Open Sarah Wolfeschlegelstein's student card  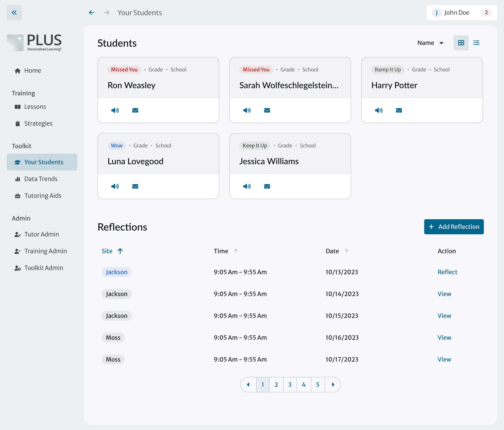pos(290,90)
